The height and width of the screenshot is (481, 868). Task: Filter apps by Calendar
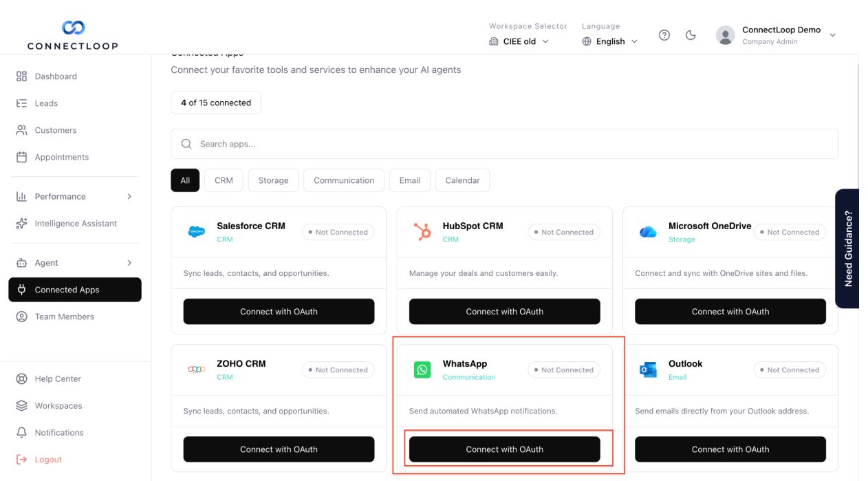462,180
